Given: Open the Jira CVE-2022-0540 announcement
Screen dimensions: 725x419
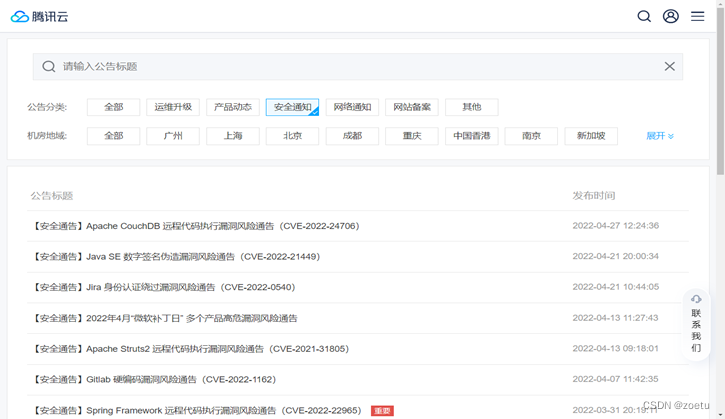Looking at the screenshot, I should tap(163, 287).
